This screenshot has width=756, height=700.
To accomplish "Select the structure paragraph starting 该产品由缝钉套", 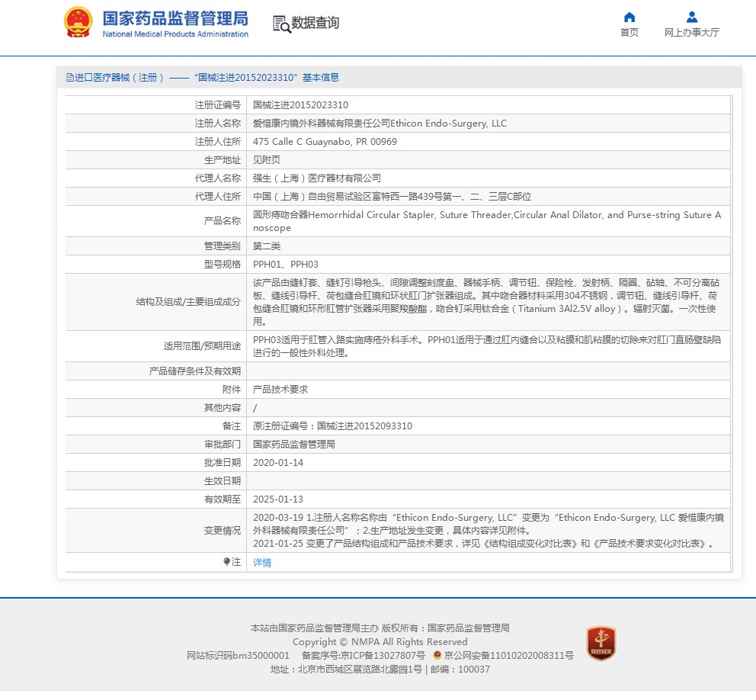I will 486,302.
